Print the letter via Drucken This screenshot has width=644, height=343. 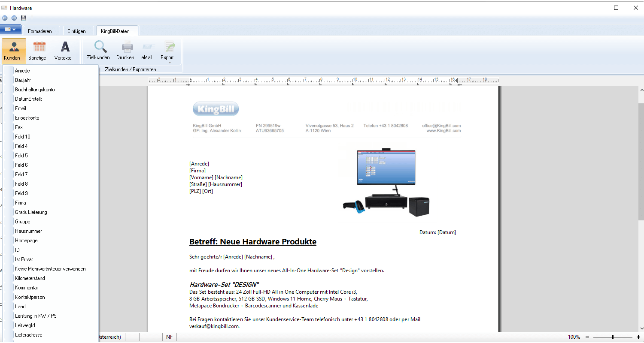(x=125, y=51)
